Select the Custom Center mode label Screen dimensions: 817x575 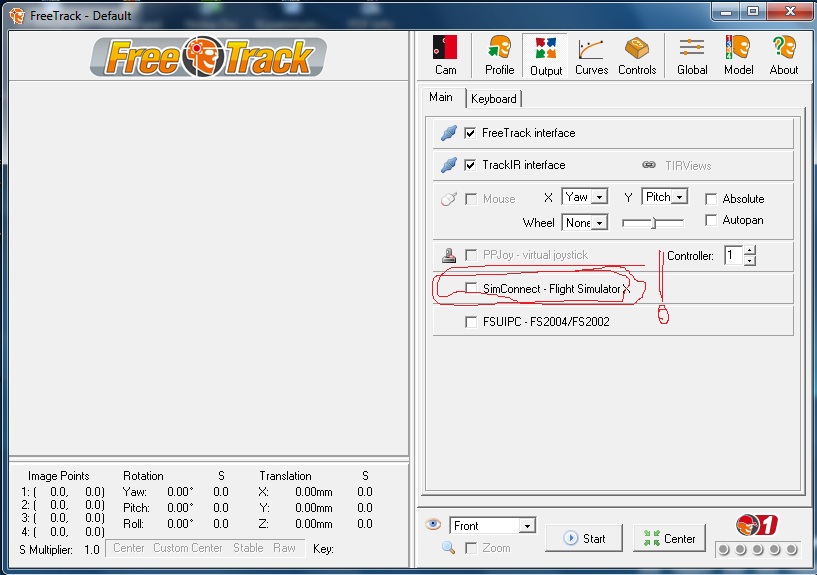tap(188, 548)
